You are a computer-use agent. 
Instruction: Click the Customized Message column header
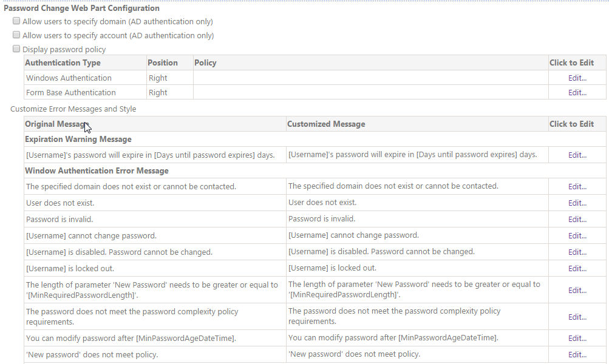point(326,124)
